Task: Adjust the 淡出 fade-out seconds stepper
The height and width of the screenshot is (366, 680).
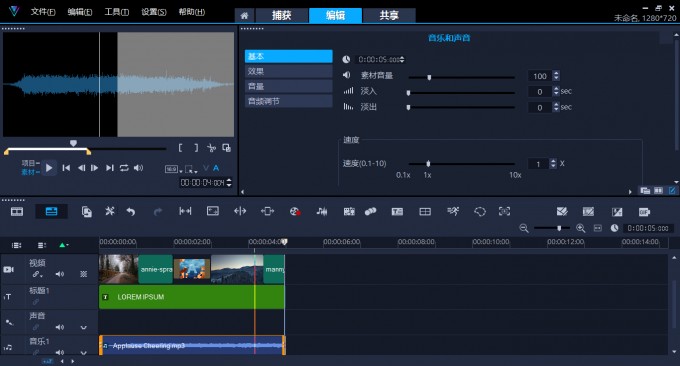Action: [556, 107]
